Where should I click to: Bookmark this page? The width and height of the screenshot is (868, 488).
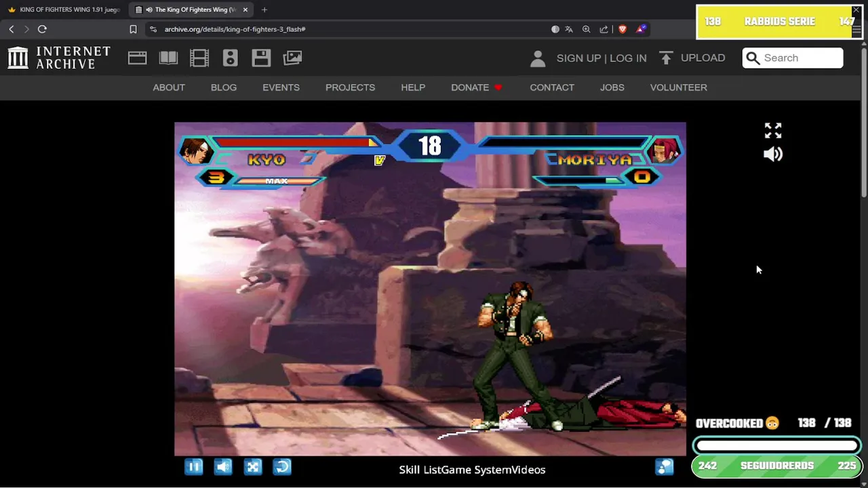133,29
